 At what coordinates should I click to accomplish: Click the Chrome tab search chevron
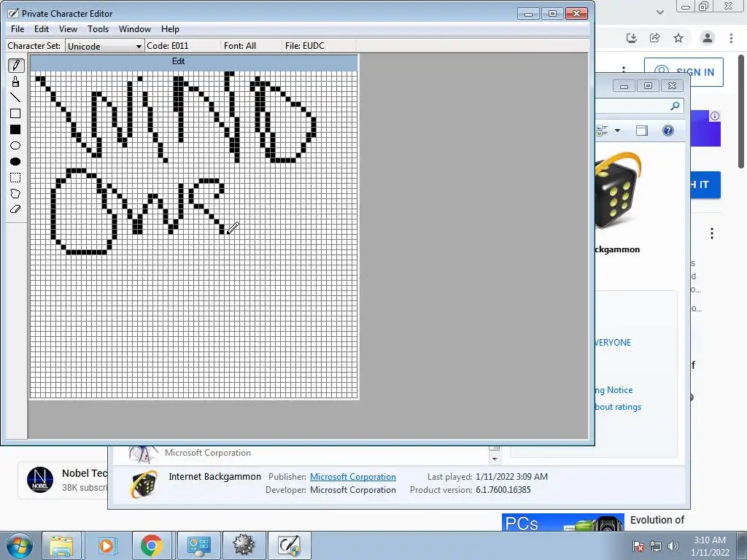click(x=659, y=12)
